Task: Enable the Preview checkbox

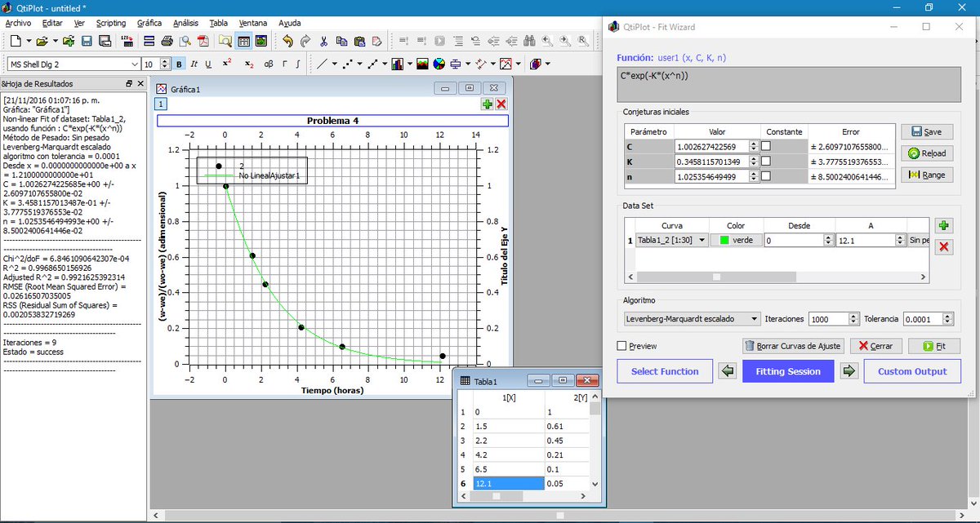Action: 622,346
